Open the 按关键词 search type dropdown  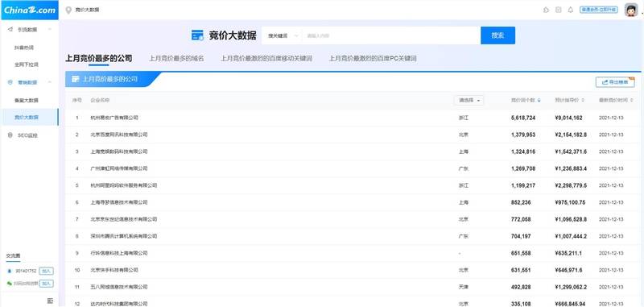283,35
